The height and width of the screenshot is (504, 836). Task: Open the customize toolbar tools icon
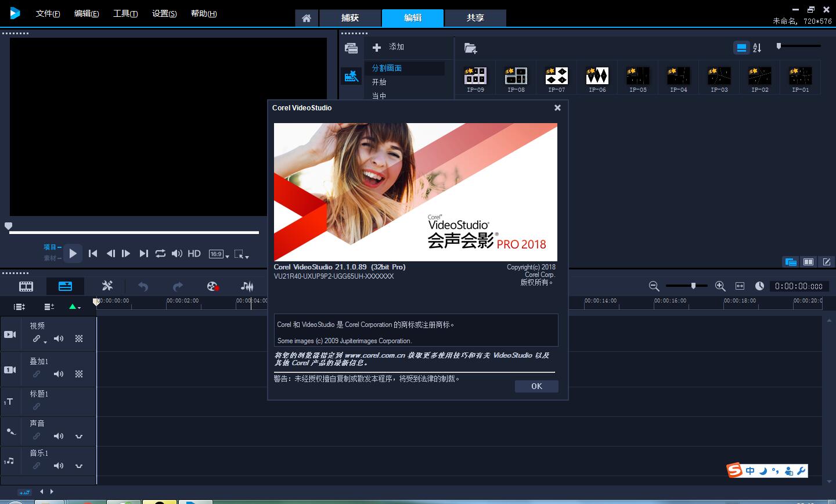(x=107, y=286)
